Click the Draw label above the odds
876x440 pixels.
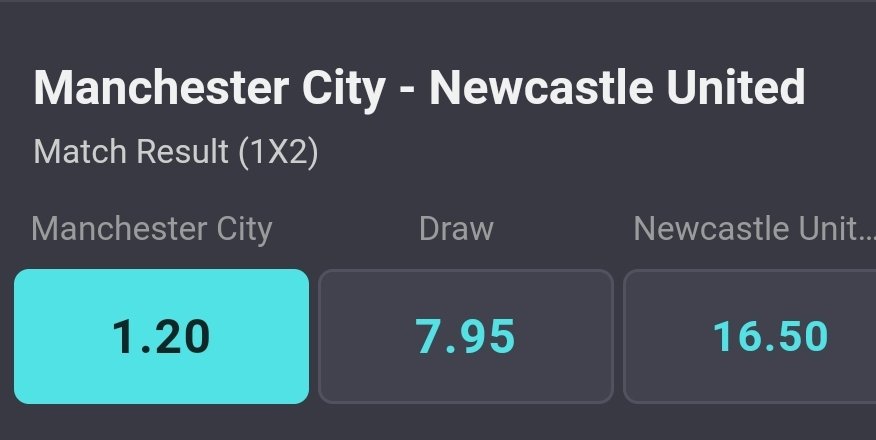456,229
